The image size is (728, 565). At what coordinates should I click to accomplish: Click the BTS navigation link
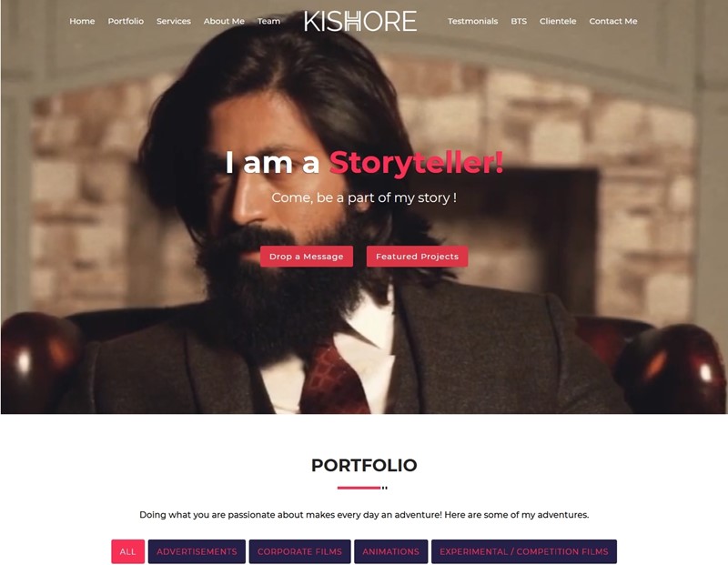519,21
